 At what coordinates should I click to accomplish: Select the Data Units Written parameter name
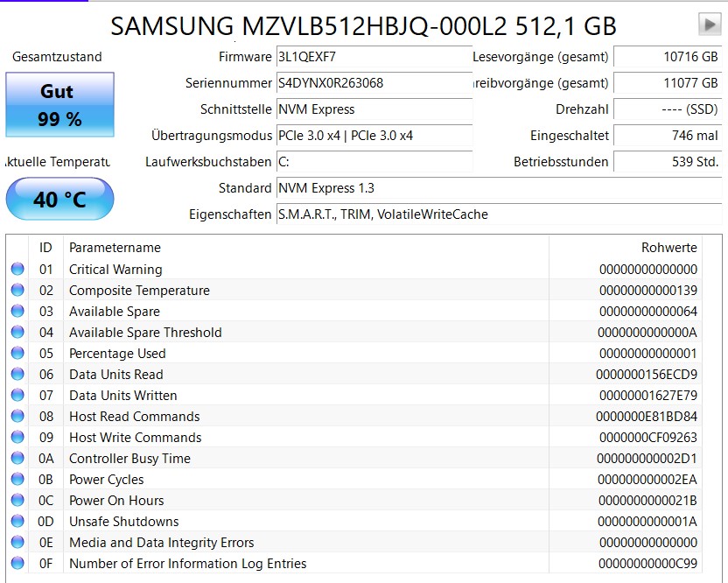click(x=123, y=396)
